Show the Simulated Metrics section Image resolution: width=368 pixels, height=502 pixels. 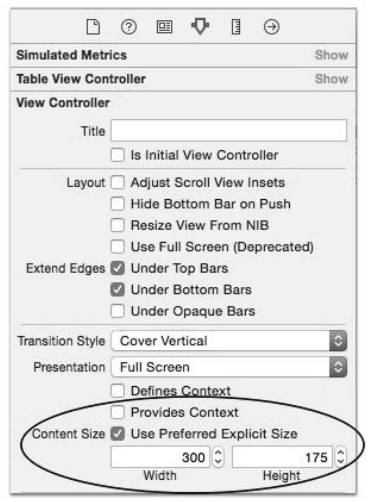click(331, 55)
